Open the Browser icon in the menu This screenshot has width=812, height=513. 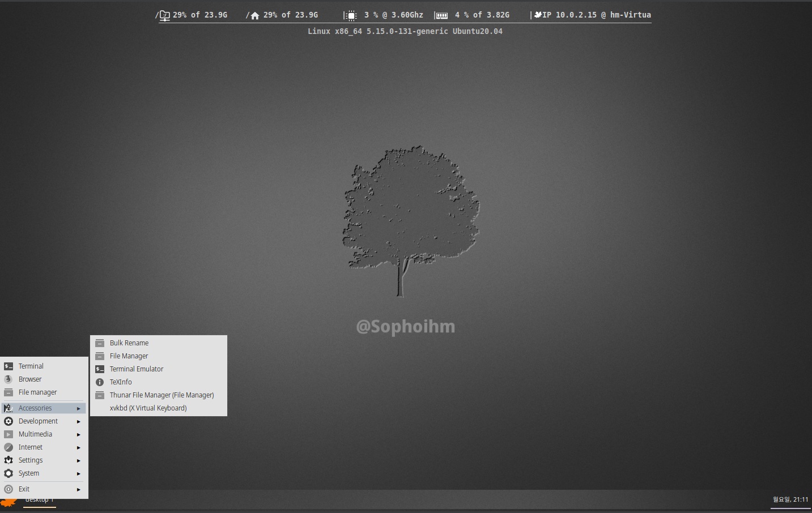tap(8, 379)
